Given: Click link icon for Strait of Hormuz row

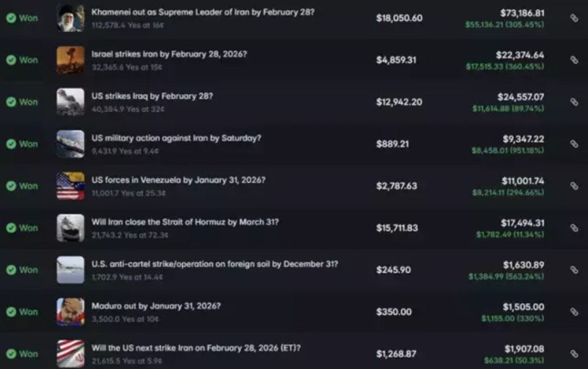Looking at the screenshot, I should (574, 228).
